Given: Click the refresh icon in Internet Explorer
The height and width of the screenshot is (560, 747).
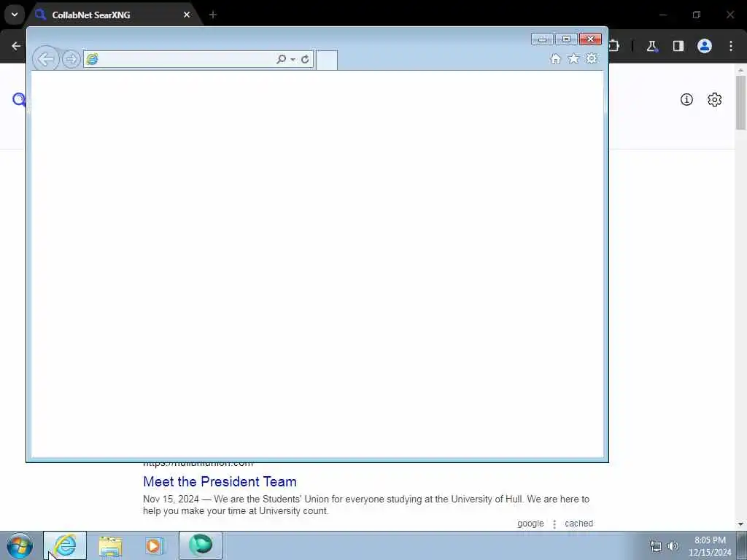Looking at the screenshot, I should (x=305, y=59).
